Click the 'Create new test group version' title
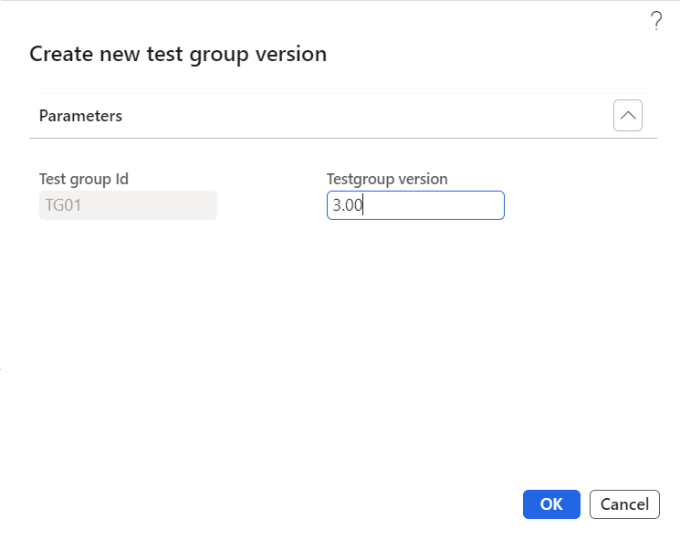The width and height of the screenshot is (680, 550). pos(178,54)
